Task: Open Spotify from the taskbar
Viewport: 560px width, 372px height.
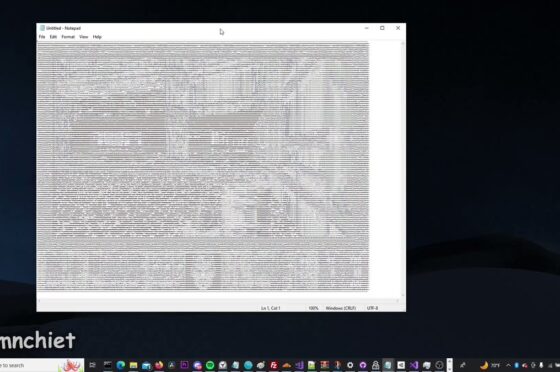Action: (210, 365)
